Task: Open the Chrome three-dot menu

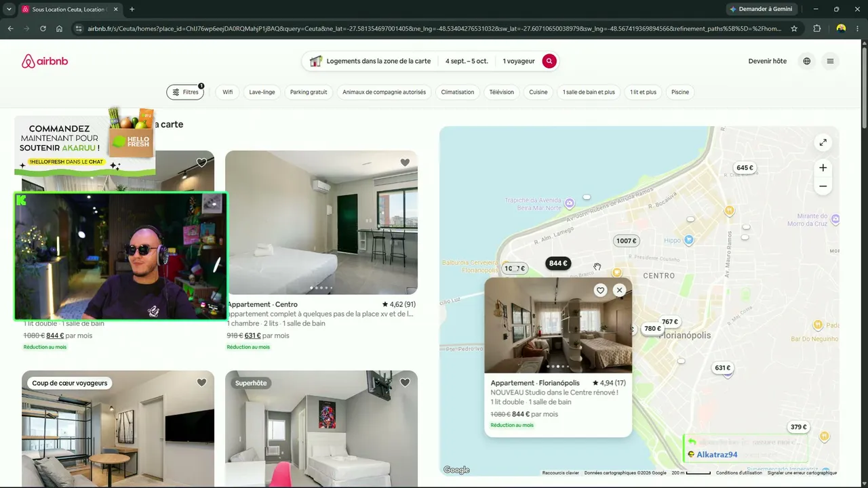Action: (858, 28)
